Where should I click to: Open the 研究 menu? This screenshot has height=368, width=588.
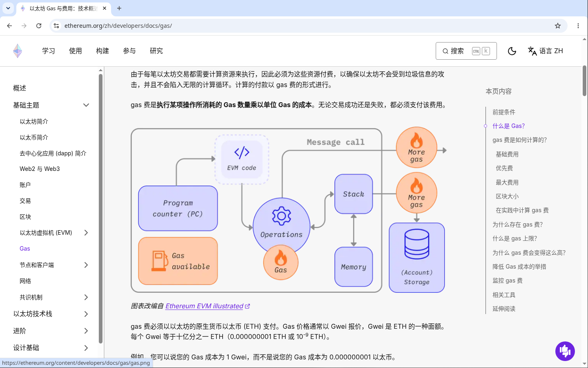(156, 51)
